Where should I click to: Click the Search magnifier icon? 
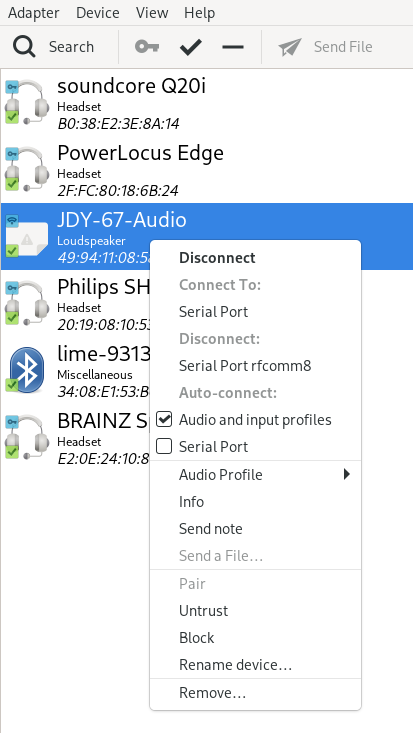[x=24, y=47]
